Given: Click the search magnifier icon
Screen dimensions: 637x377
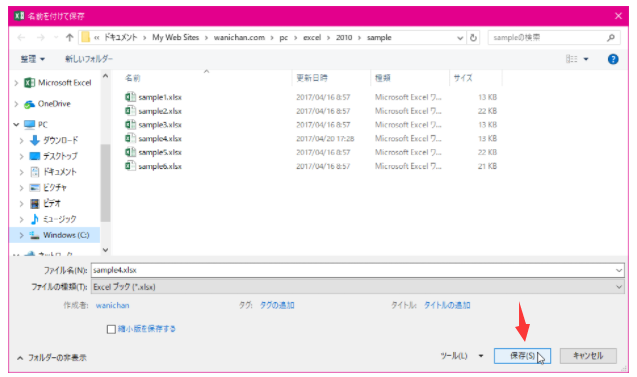Looking at the screenshot, I should tap(611, 38).
